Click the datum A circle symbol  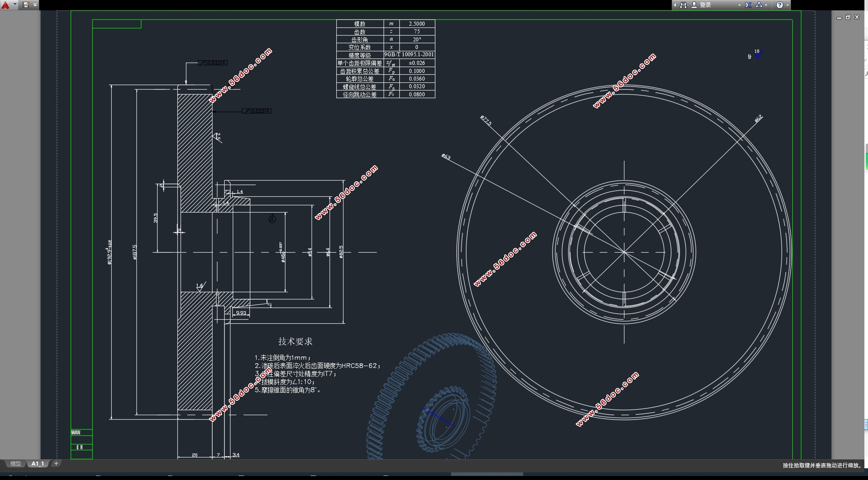tap(272, 219)
